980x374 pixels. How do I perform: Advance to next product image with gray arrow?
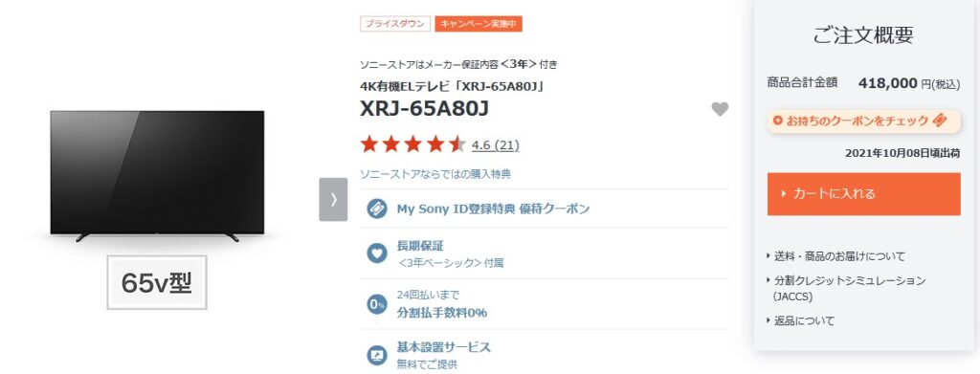tap(333, 199)
